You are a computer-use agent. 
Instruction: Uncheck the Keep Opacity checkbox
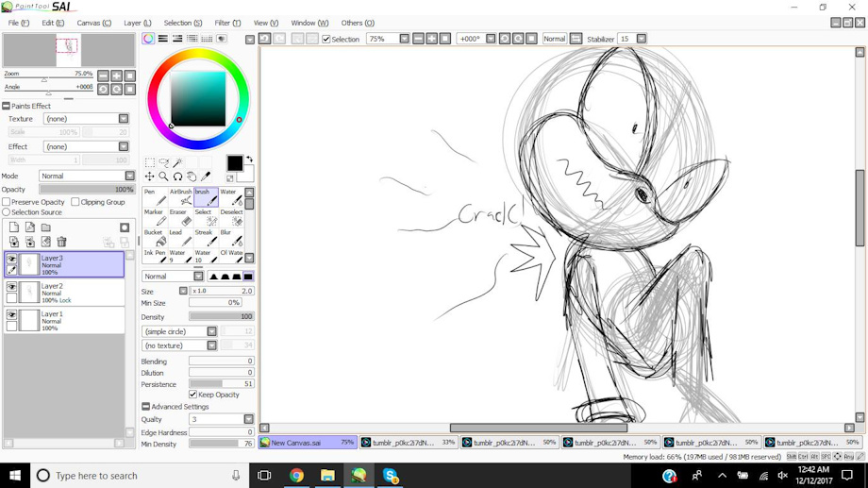tap(193, 395)
